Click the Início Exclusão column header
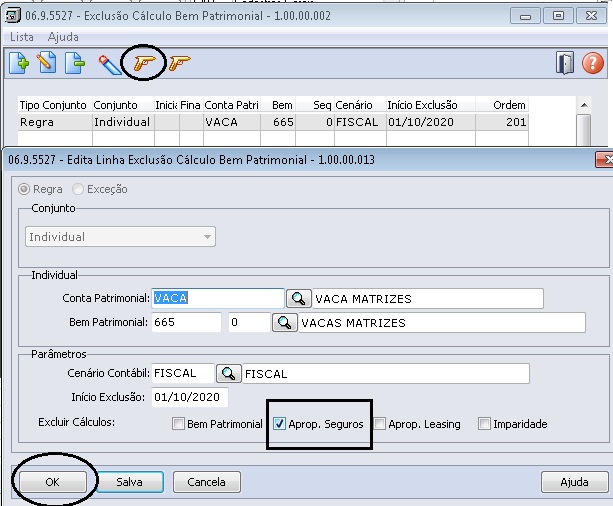The height and width of the screenshot is (506, 613). coord(431,105)
